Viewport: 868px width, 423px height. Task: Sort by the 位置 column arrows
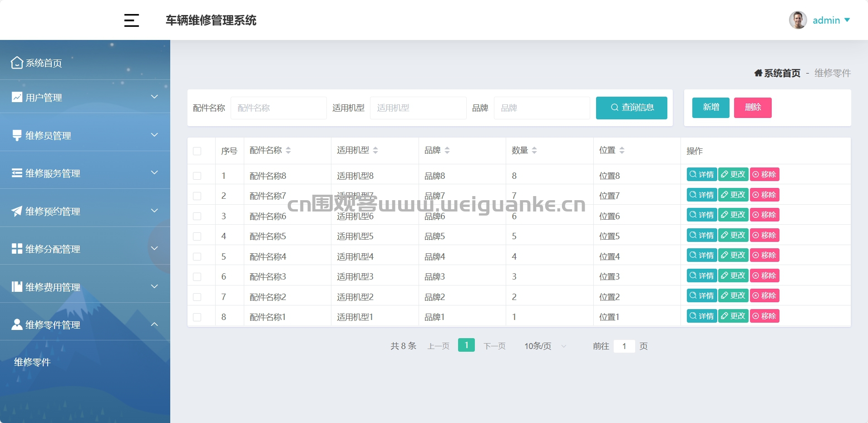[x=622, y=150]
